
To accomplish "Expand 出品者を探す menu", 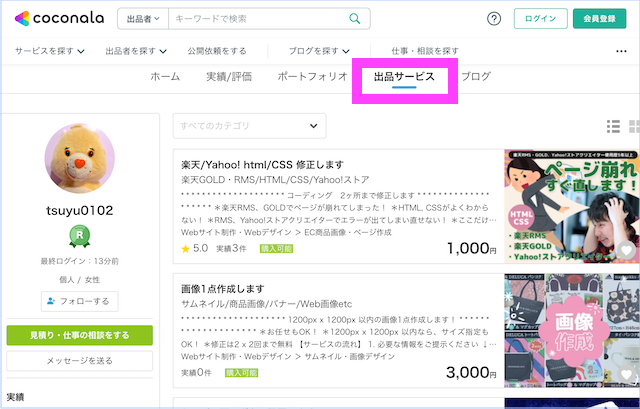I will (x=136, y=51).
